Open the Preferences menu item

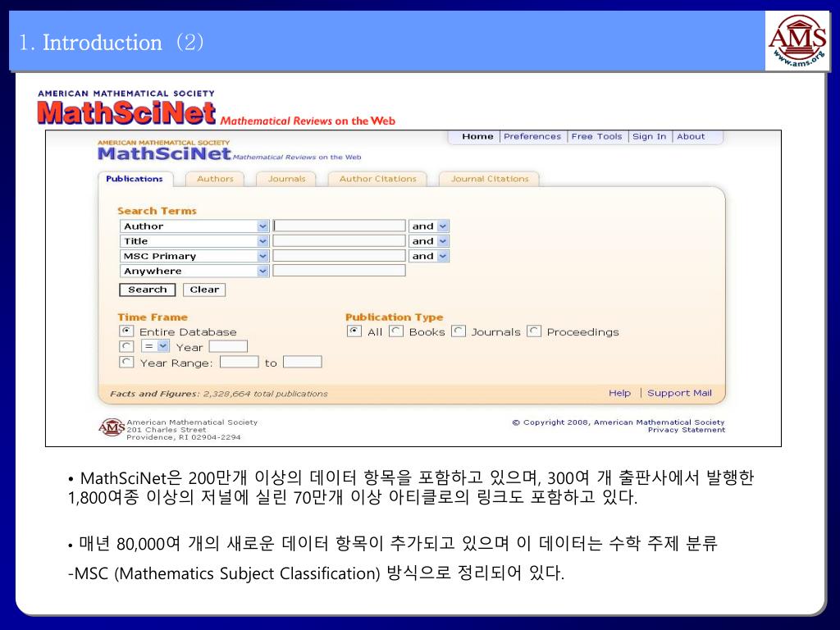(x=532, y=137)
